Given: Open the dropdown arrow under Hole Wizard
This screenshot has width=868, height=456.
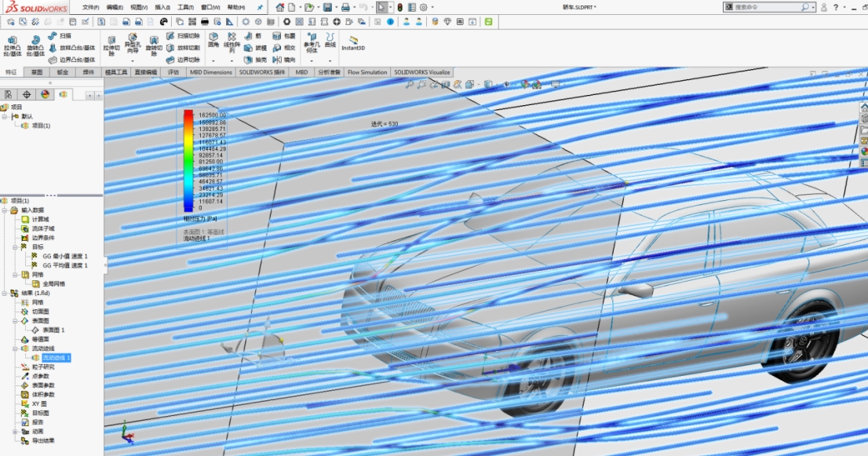Looking at the screenshot, I should coord(133,60).
